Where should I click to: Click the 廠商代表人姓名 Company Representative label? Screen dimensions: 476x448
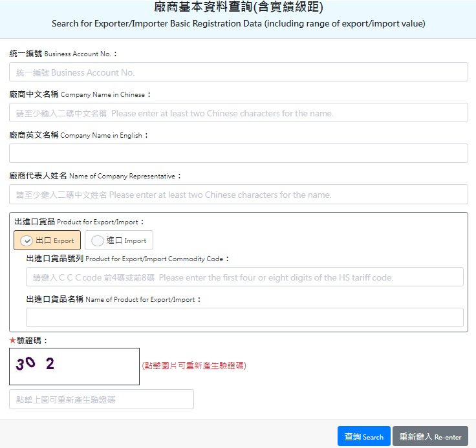(x=95, y=176)
